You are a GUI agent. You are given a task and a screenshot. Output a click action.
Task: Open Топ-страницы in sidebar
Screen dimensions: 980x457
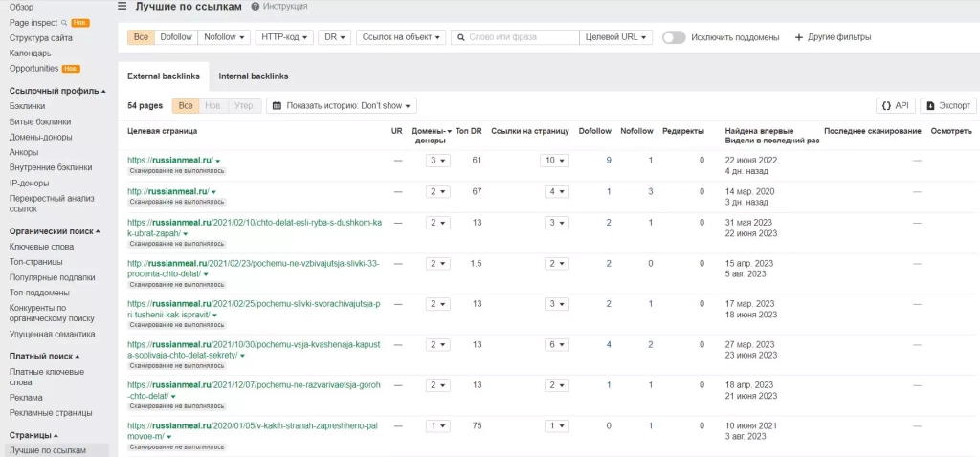(x=35, y=262)
